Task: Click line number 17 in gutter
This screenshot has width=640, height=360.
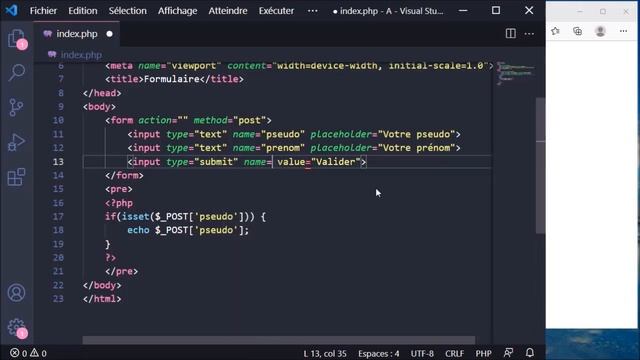Action: (x=58, y=216)
